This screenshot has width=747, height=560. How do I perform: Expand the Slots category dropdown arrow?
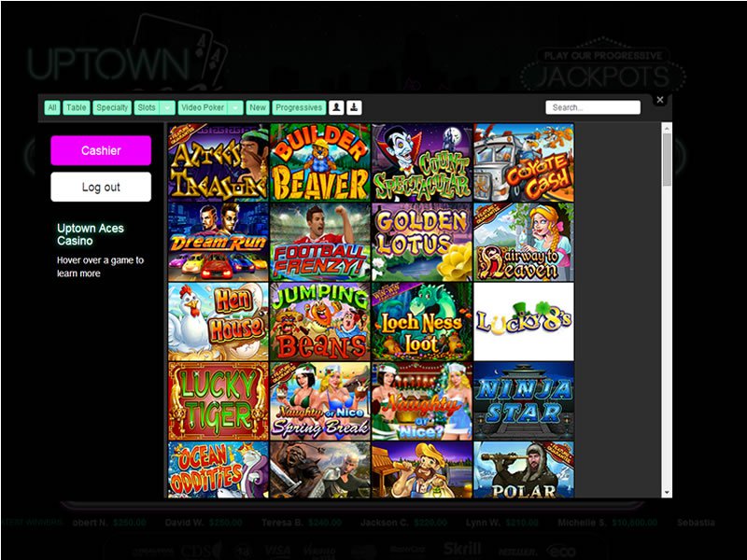(x=167, y=107)
